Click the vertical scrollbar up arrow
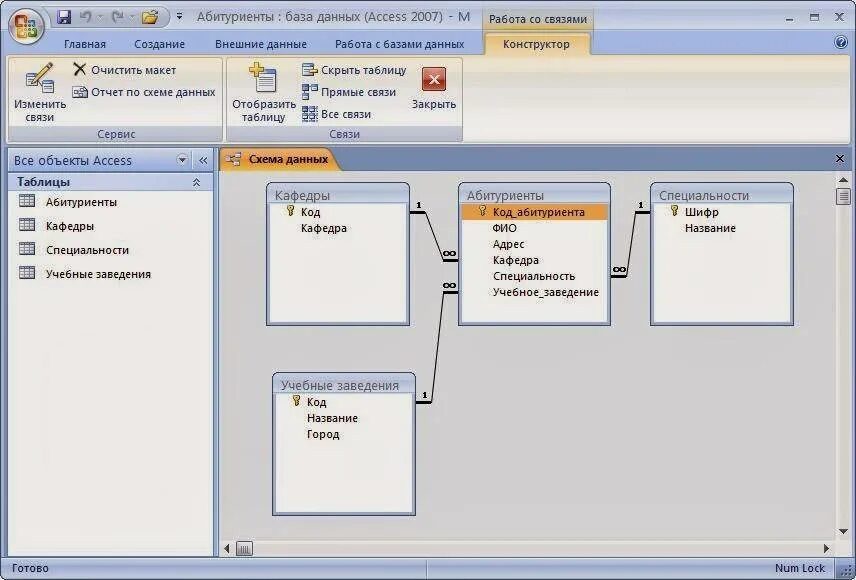 843,180
